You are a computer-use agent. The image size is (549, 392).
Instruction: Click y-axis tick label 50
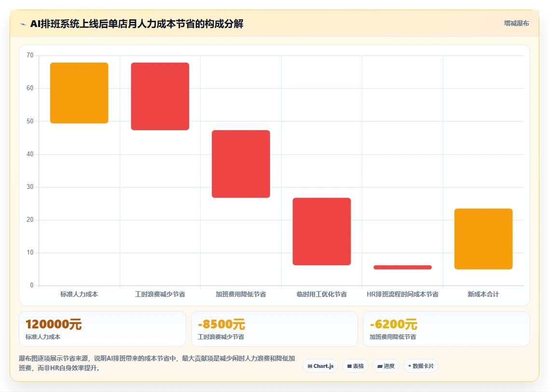pyautogui.click(x=30, y=121)
